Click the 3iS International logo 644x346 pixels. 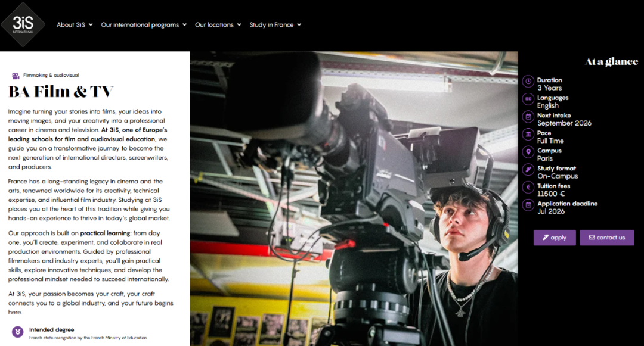click(x=23, y=24)
